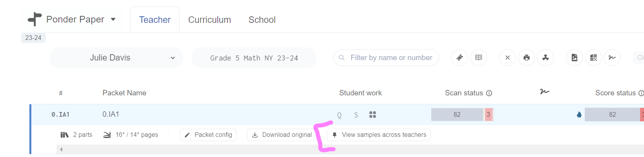Open the Grade 5 Math NY 23-24 selector
This screenshot has width=644, height=157.
pos(254,58)
